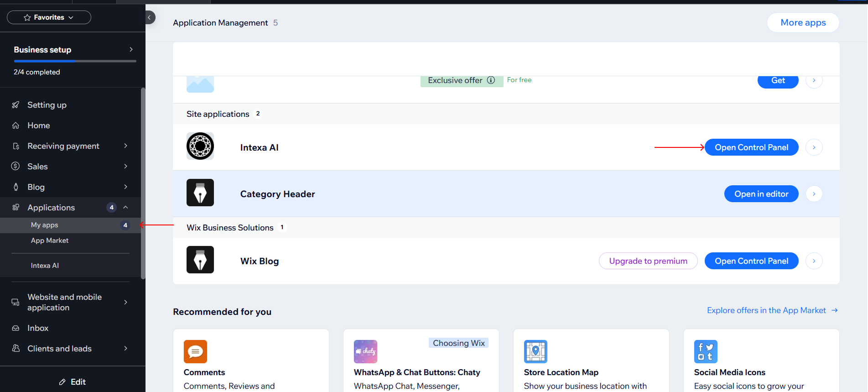Viewport: 868px width, 392px height.
Task: Open Inbox from the sidebar
Action: coord(38,328)
